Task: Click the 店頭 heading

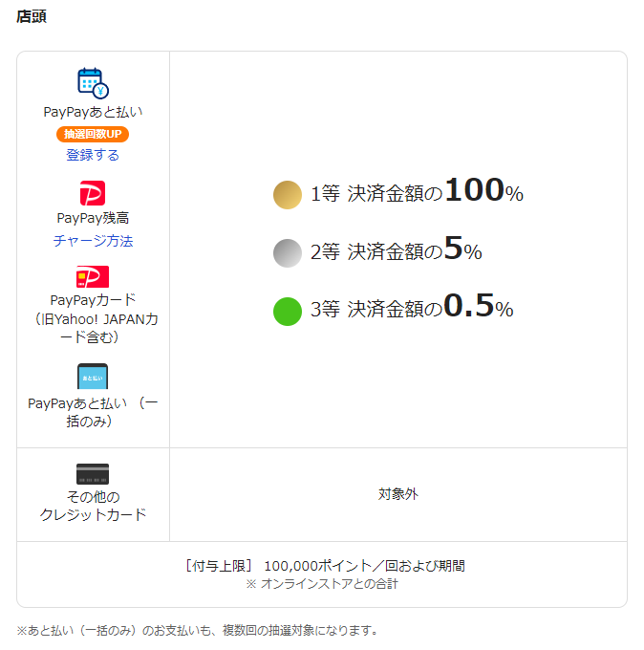Action: 32,16
